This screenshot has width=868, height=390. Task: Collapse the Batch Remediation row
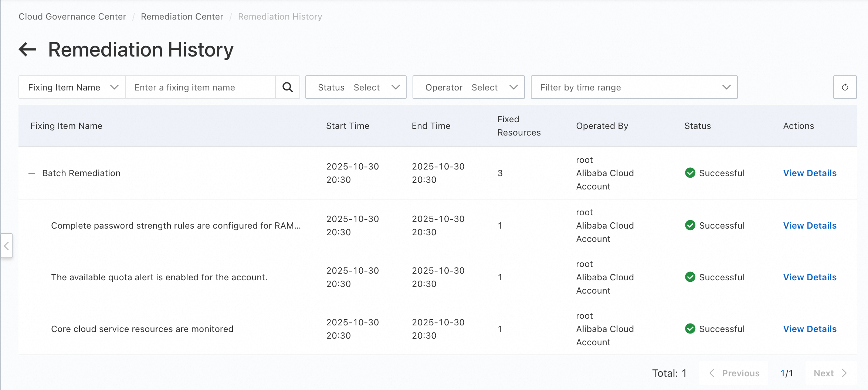click(x=32, y=173)
